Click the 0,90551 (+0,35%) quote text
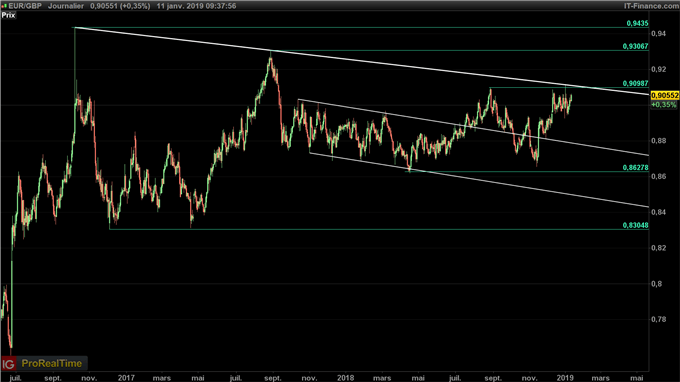Screen dimensions: 680x382 click(x=120, y=6)
